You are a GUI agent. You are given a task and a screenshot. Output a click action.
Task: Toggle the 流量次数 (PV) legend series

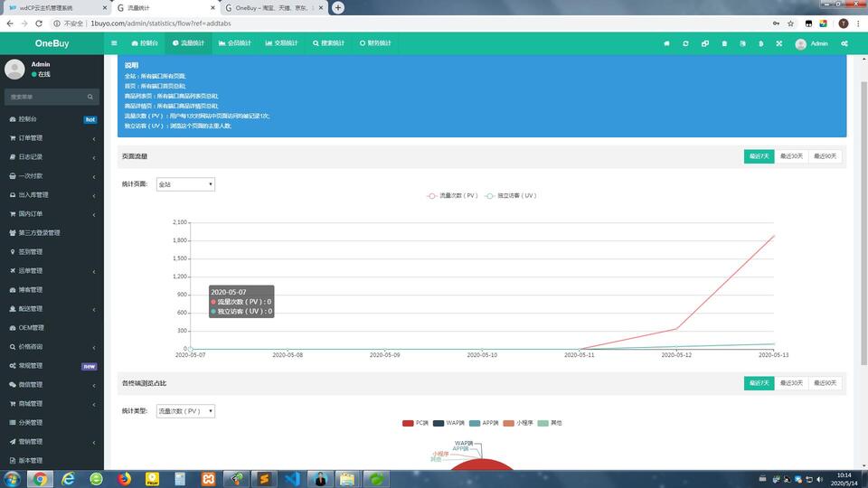(452, 195)
